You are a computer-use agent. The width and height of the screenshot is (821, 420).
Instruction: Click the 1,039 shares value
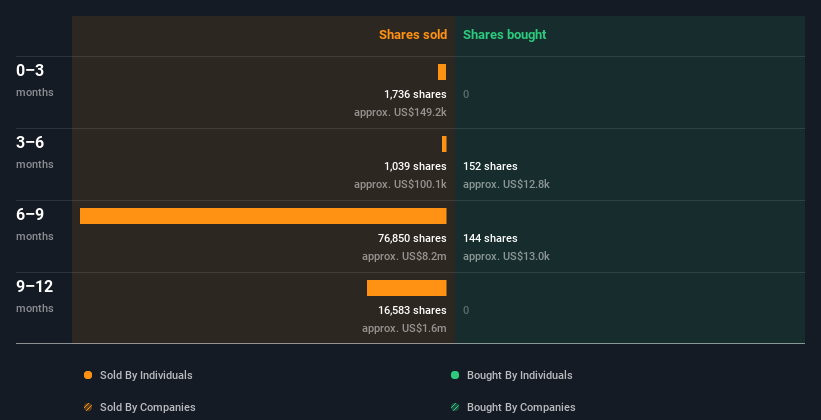(415, 166)
